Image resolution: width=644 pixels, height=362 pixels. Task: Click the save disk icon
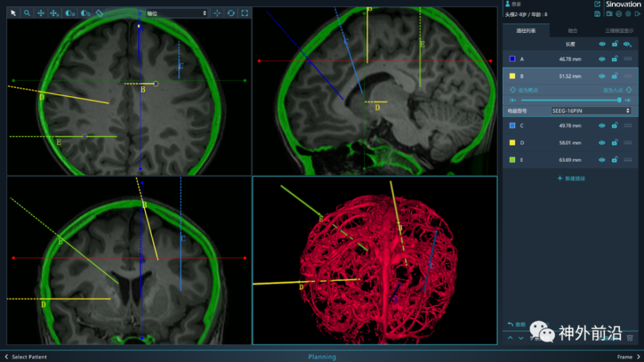coord(598,14)
